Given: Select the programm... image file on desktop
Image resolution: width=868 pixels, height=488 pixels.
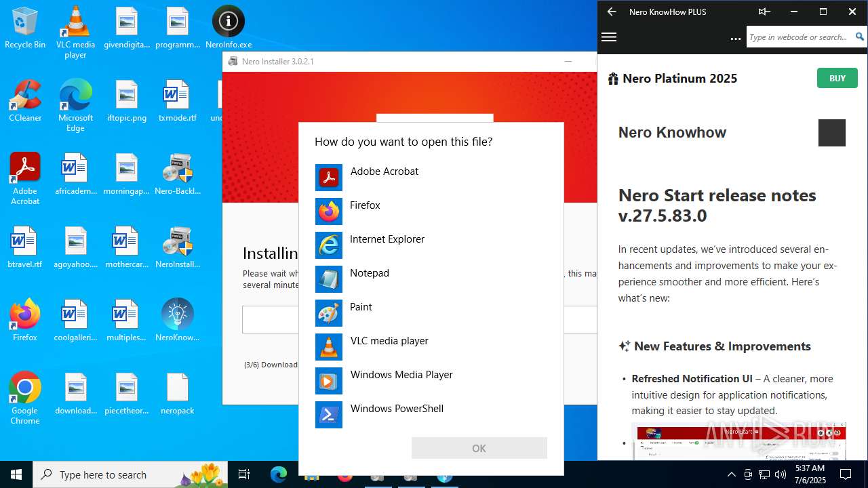Looking at the screenshot, I should 178,28.
